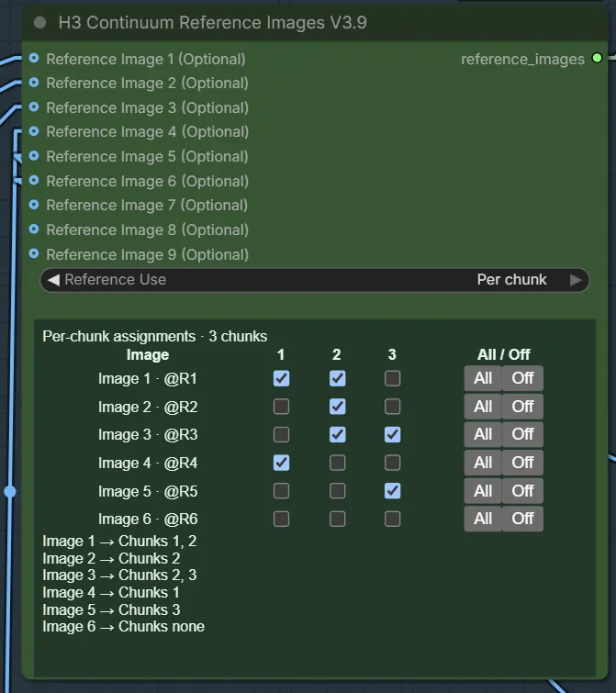
Task: Check Image 1 for chunk 3
Action: pos(392,378)
